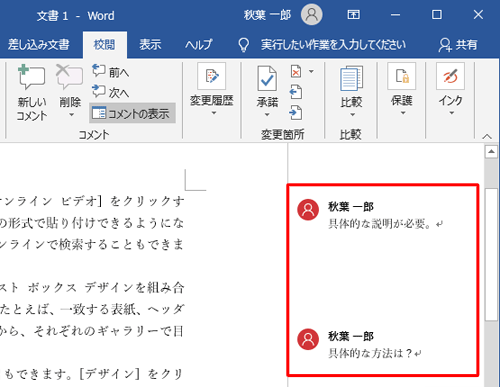Open the 削除 dropdown arrow

[x=71, y=115]
